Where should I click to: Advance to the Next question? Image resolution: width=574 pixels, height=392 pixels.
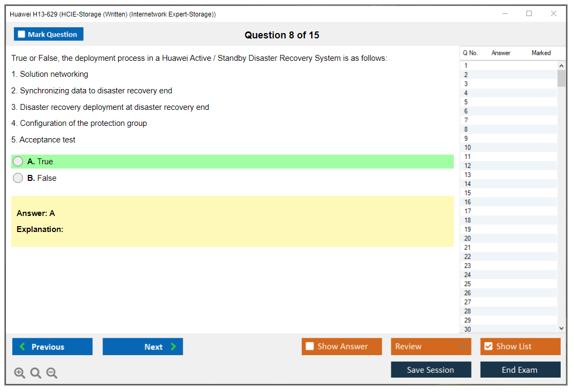coord(143,347)
